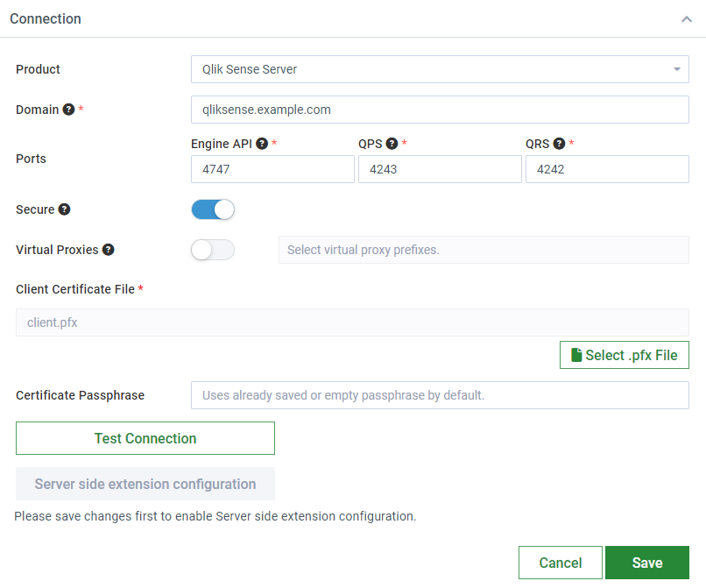Viewport: 706px width, 588px height.
Task: Click the Connection section header title
Action: click(x=46, y=19)
